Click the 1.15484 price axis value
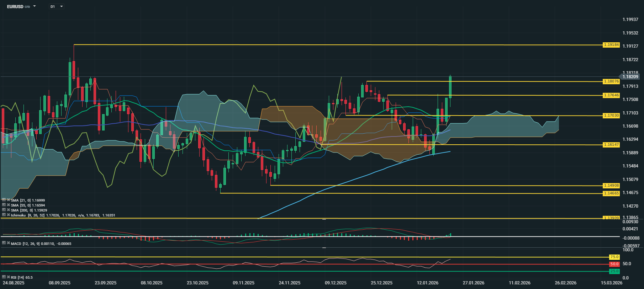Viewport: 644px width, 289px height. pos(630,166)
